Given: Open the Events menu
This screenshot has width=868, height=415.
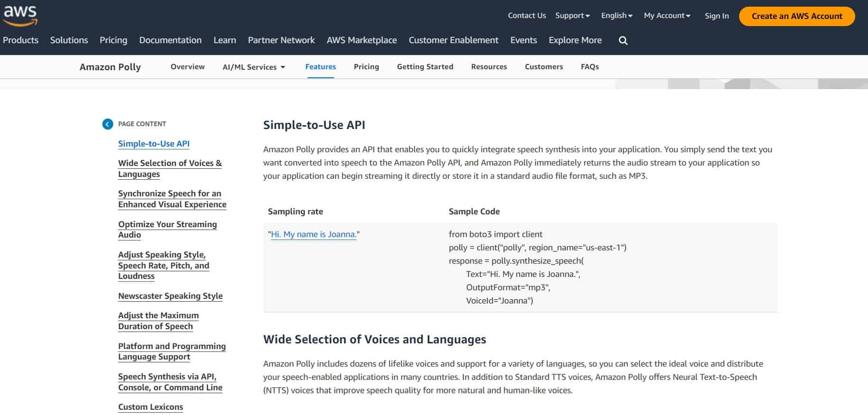Looking at the screenshot, I should pos(524,40).
